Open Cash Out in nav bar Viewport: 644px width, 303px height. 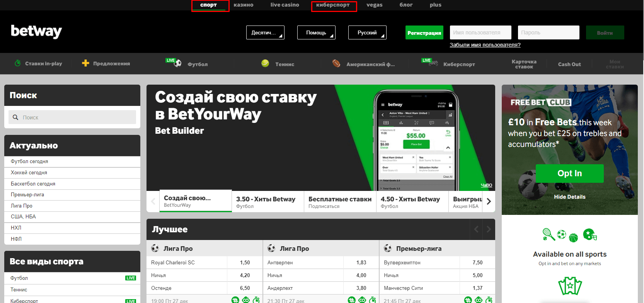point(569,64)
